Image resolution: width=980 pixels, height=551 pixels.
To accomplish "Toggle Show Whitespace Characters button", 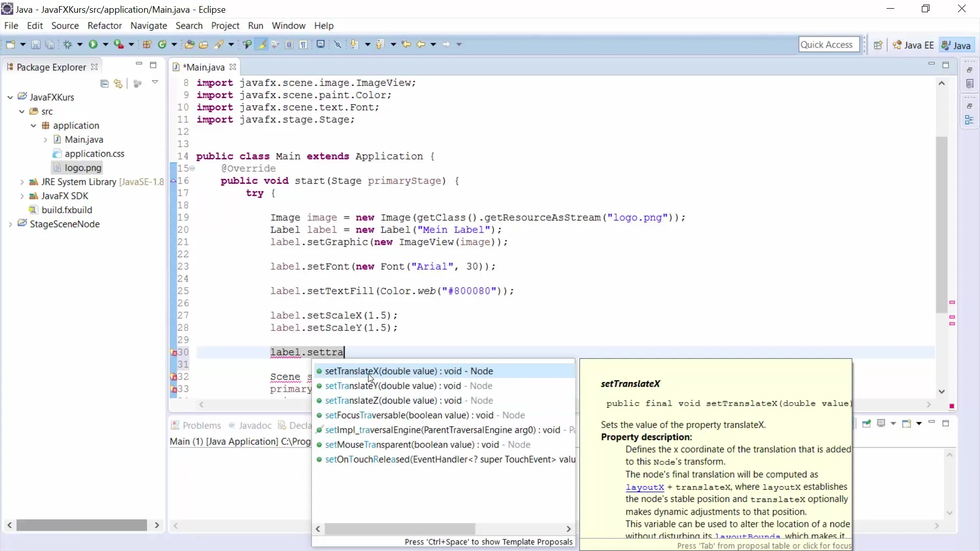I will point(303,44).
